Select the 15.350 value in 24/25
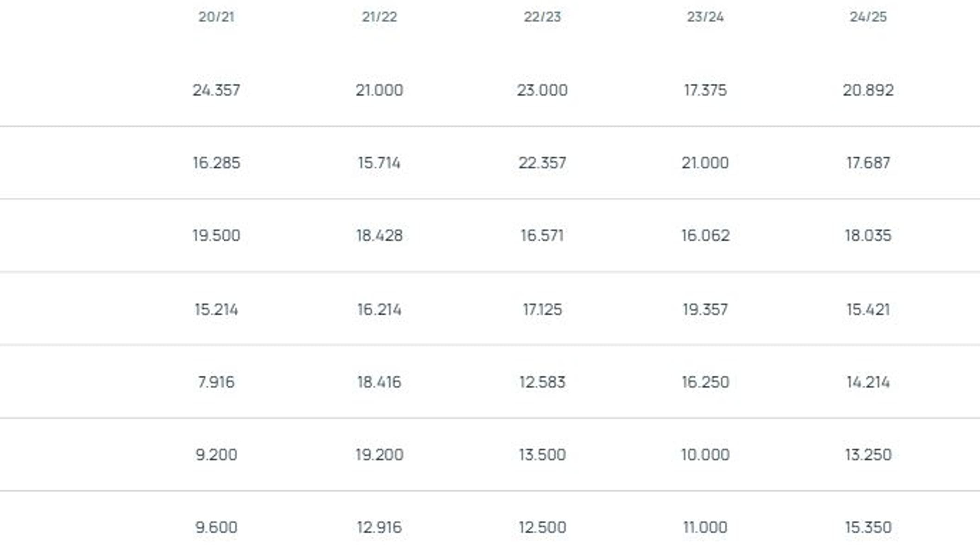Viewport: 980px width, 551px height. click(868, 527)
